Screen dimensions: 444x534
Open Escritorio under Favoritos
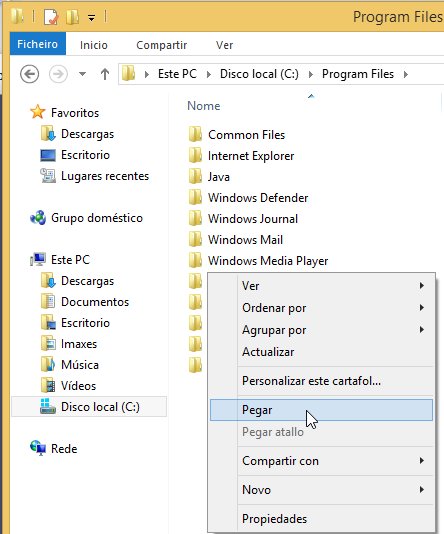tap(85, 155)
